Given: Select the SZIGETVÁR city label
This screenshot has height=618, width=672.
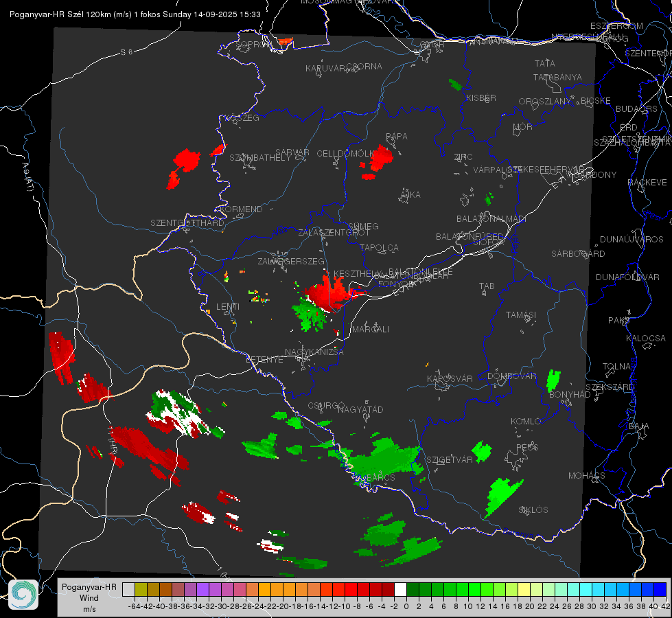Looking at the screenshot, I should pos(450,460).
